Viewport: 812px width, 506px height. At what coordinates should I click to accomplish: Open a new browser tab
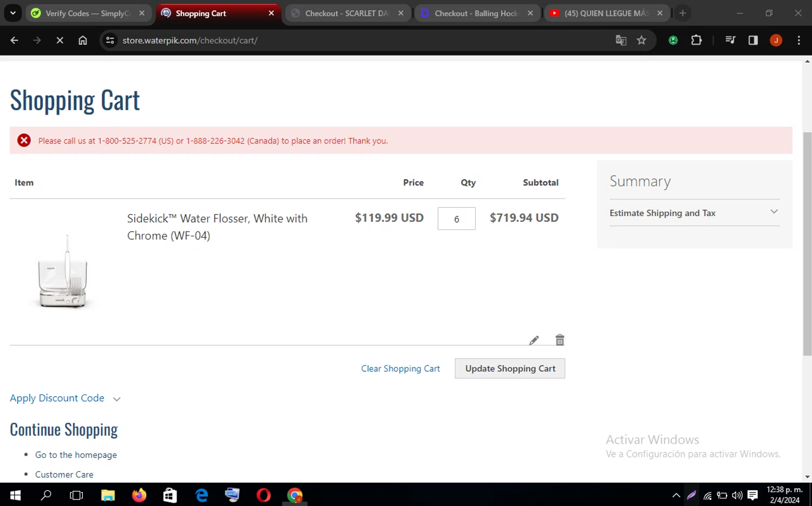(x=683, y=13)
